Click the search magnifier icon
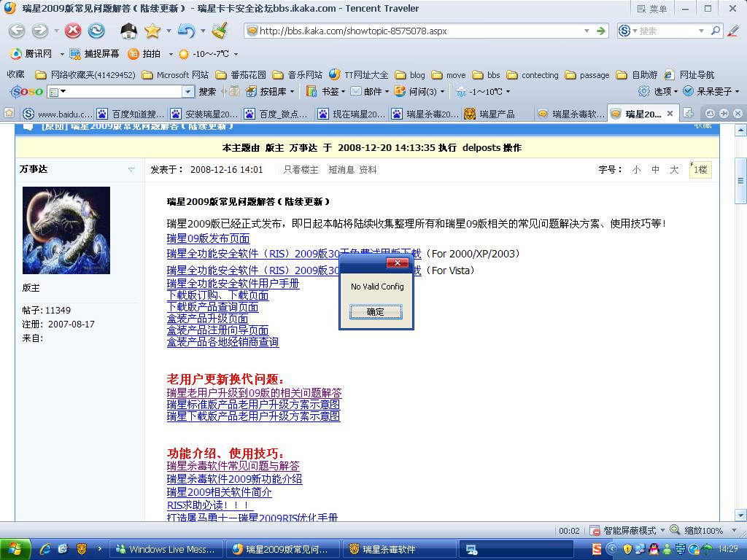Viewport: 747px width, 560px height. (x=715, y=31)
